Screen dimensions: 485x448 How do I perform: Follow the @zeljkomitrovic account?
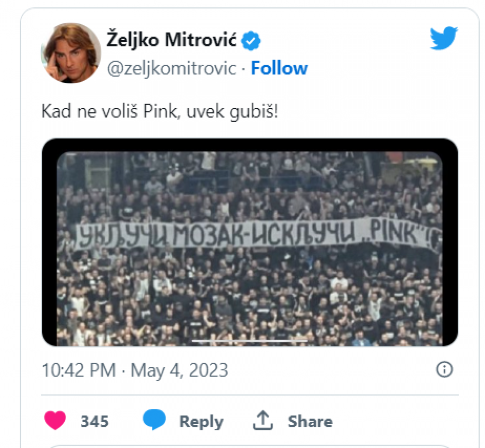click(x=279, y=68)
